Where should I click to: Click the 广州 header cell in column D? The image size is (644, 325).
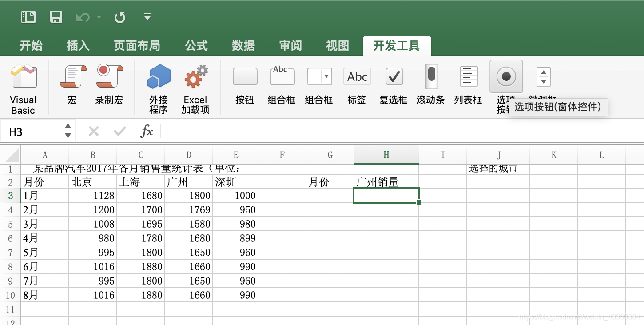[189, 182]
